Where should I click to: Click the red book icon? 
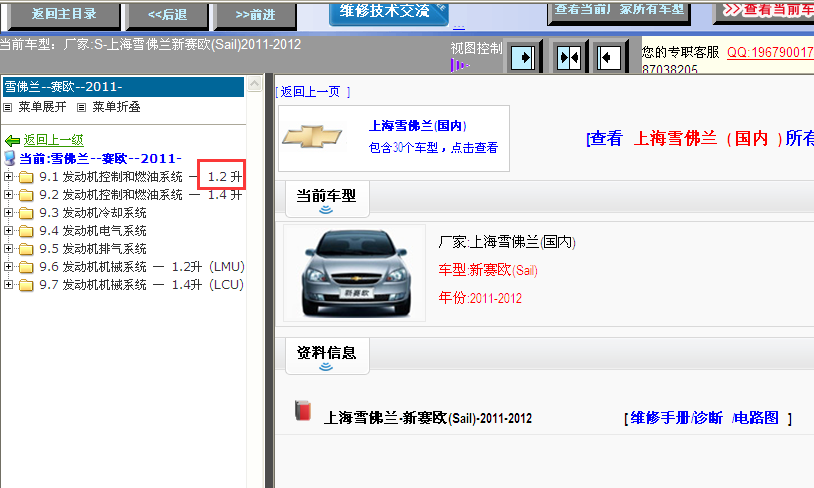pyautogui.click(x=303, y=411)
